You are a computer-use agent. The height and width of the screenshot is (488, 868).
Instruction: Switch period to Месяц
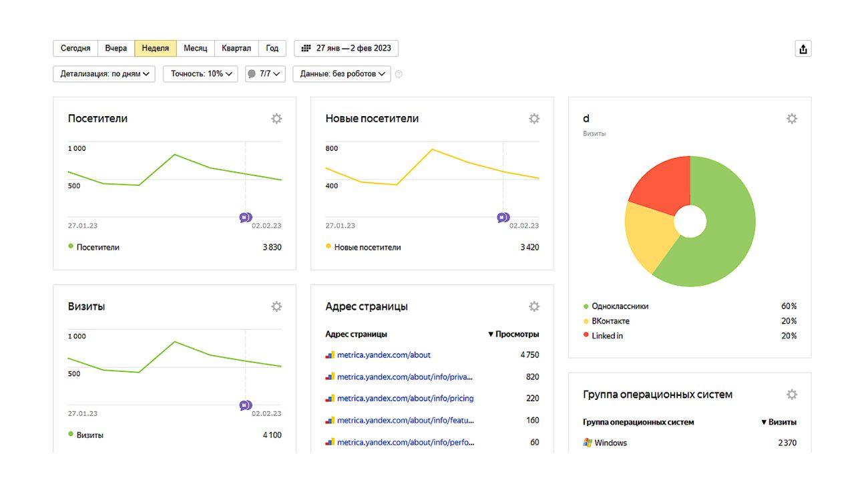coord(196,48)
